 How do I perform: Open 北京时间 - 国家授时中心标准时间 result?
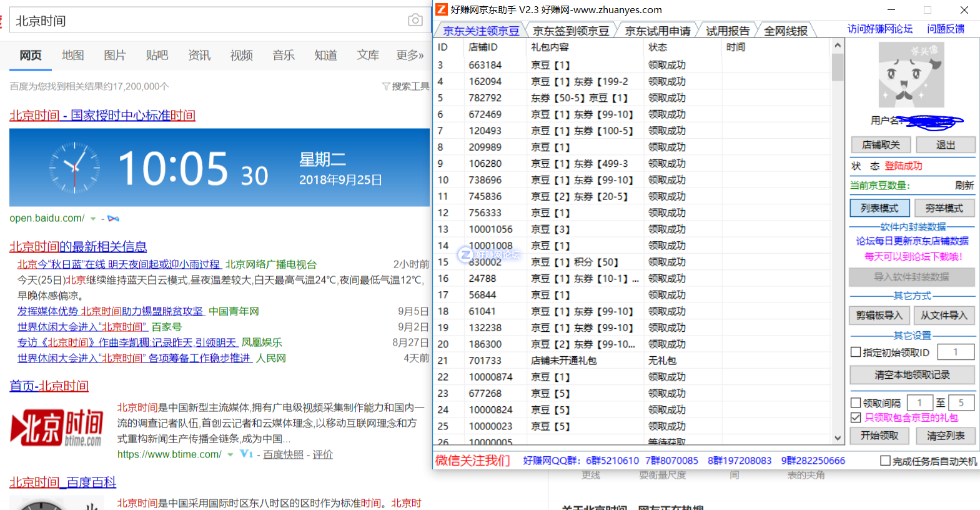(x=102, y=116)
